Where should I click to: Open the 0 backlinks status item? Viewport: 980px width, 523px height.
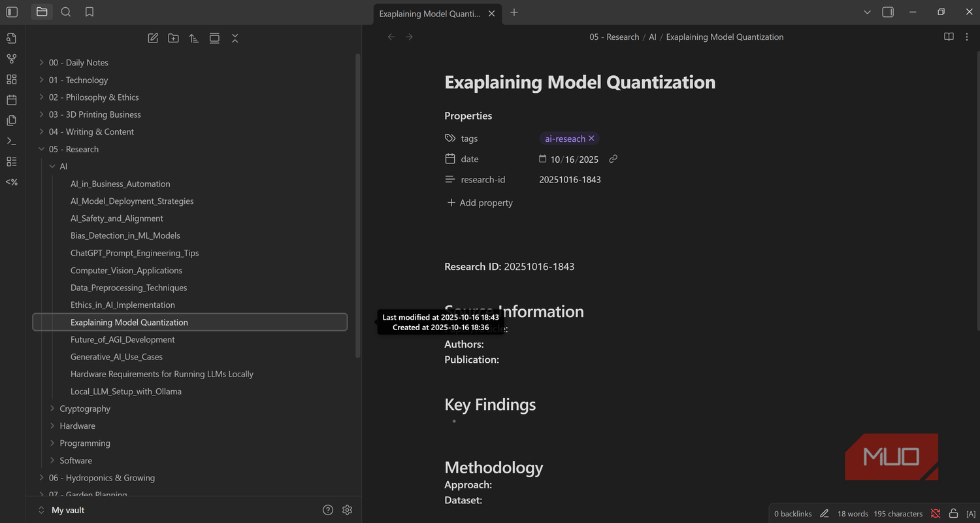[792, 514]
